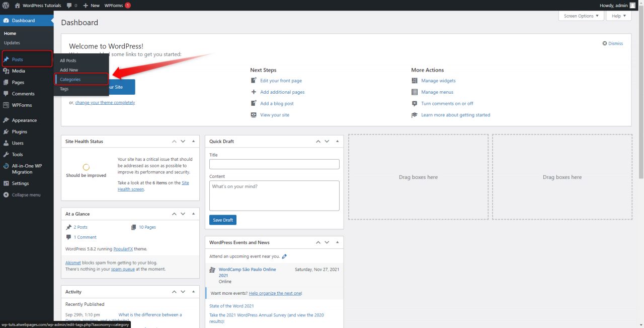644x328 pixels.
Task: Collapse the admin menu
Action: tap(24, 194)
